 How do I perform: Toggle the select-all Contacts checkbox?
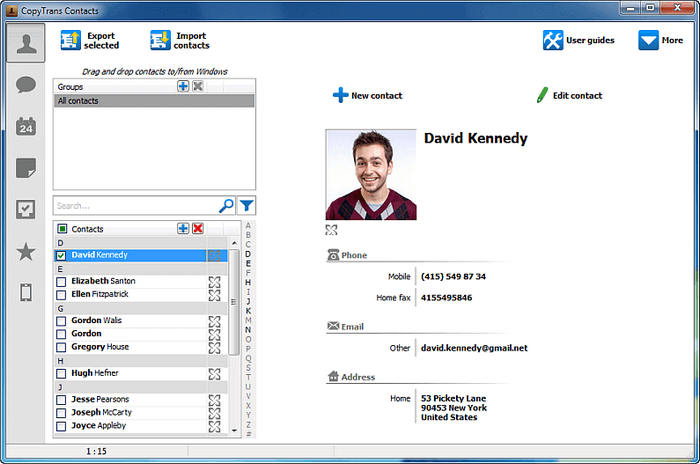point(62,229)
